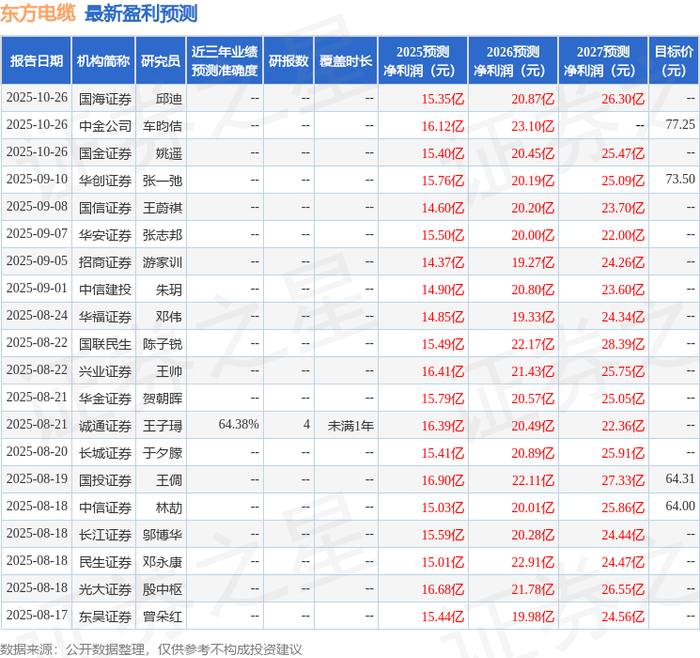700x658 pixels.
Task: Click 国投证券 institution cell
Action: click(x=105, y=480)
